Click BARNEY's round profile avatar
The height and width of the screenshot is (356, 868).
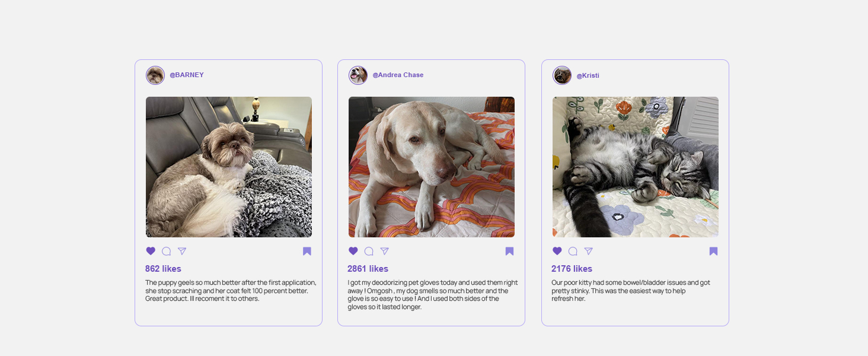click(x=155, y=75)
